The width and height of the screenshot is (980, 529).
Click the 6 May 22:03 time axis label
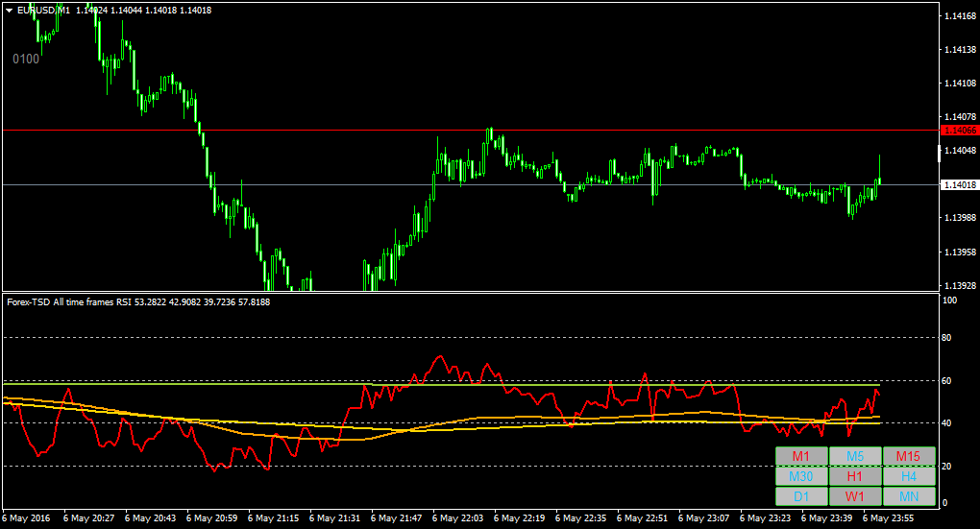click(457, 518)
